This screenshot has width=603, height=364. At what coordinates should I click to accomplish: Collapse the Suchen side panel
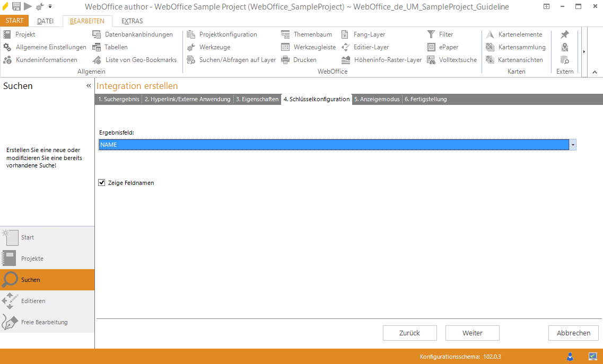[89, 86]
